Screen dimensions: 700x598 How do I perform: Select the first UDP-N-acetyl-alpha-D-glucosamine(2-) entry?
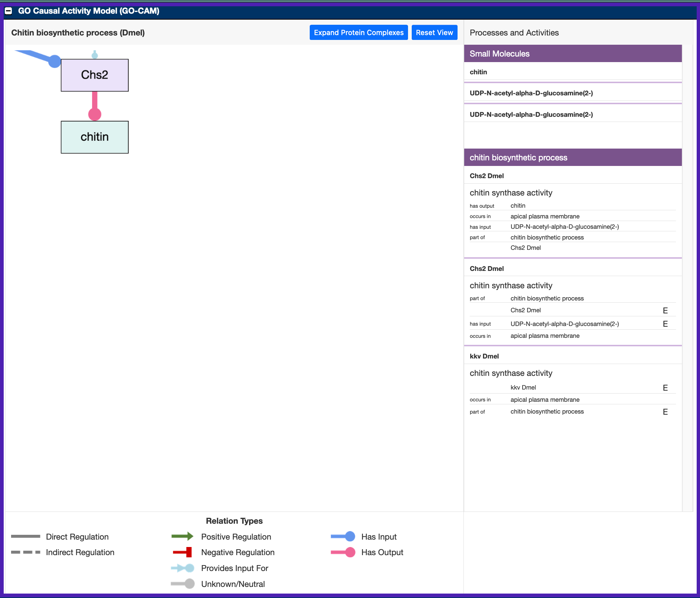pos(531,93)
